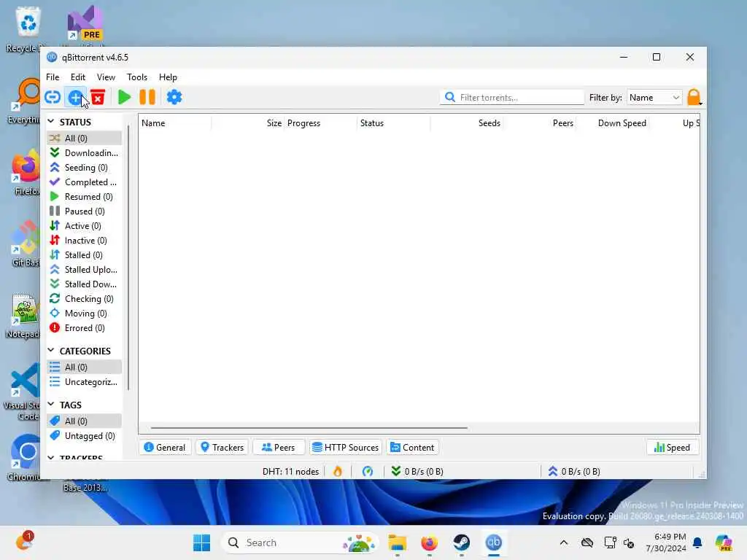747x560 pixels.
Task: Select All (0) under CATEGORIES
Action: point(85,367)
